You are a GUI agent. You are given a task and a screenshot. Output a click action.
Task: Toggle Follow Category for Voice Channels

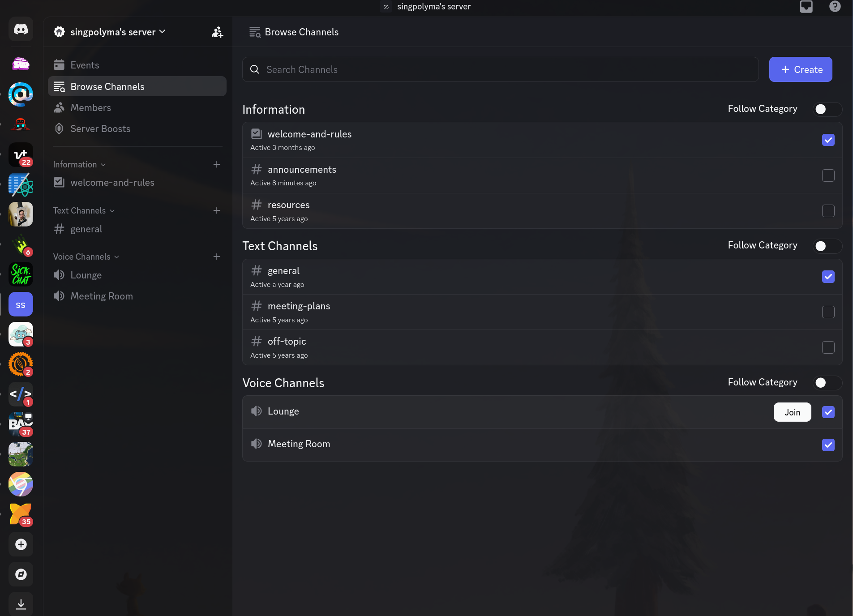point(827,383)
